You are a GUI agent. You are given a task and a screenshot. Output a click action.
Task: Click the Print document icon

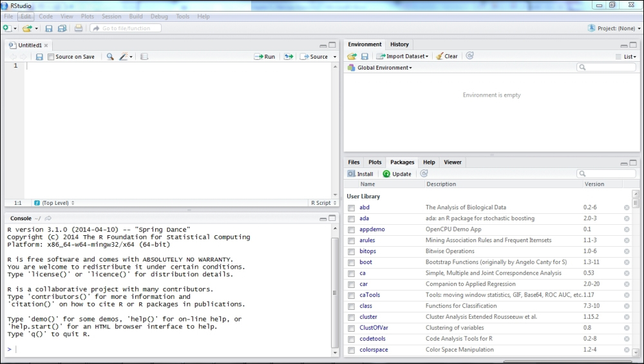79,28
